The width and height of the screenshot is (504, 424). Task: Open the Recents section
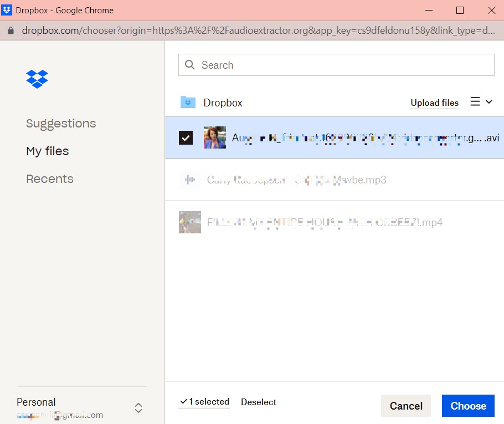click(50, 178)
